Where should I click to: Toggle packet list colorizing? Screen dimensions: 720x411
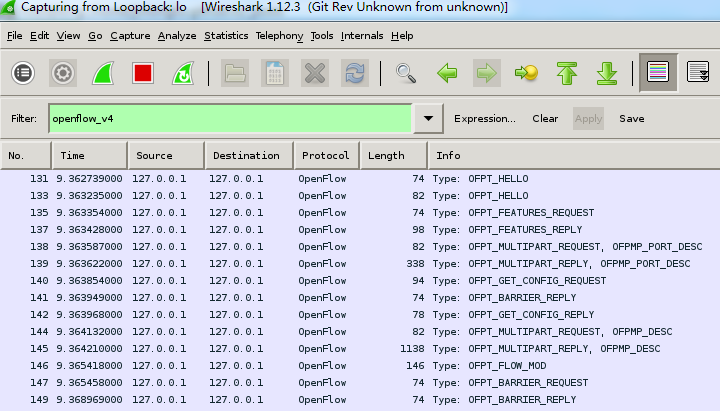[x=658, y=73]
